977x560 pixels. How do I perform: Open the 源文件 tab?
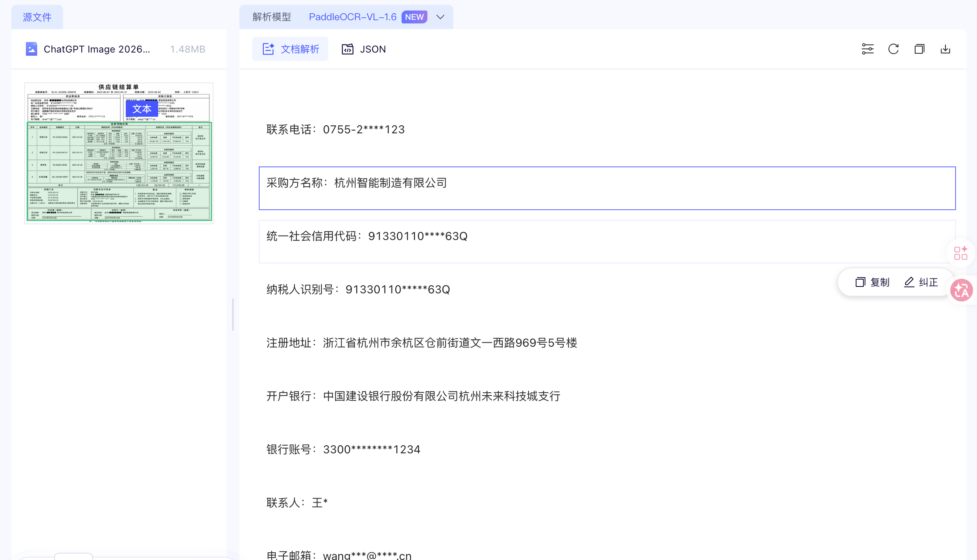37,17
